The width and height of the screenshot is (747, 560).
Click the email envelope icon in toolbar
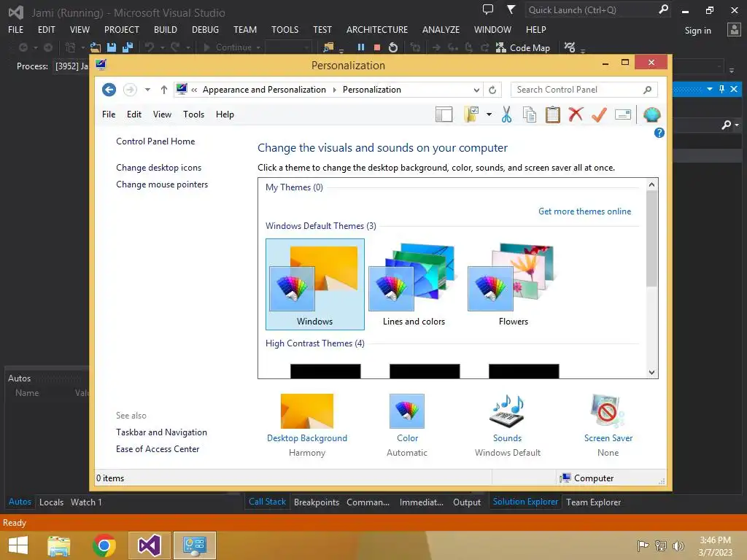pyautogui.click(x=623, y=114)
